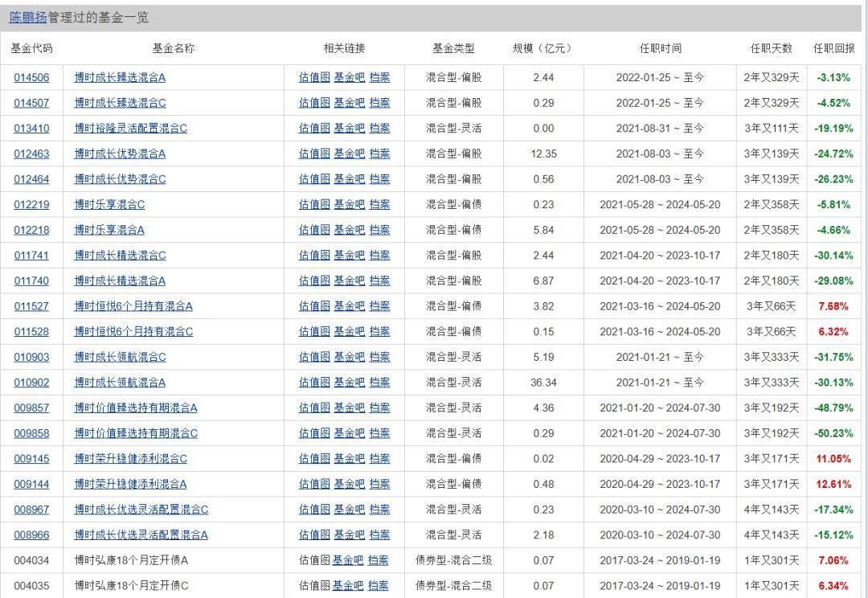Open fund 博时荣升稳健添利混合C
Viewport: 868px width, 598px height.
tap(131, 459)
